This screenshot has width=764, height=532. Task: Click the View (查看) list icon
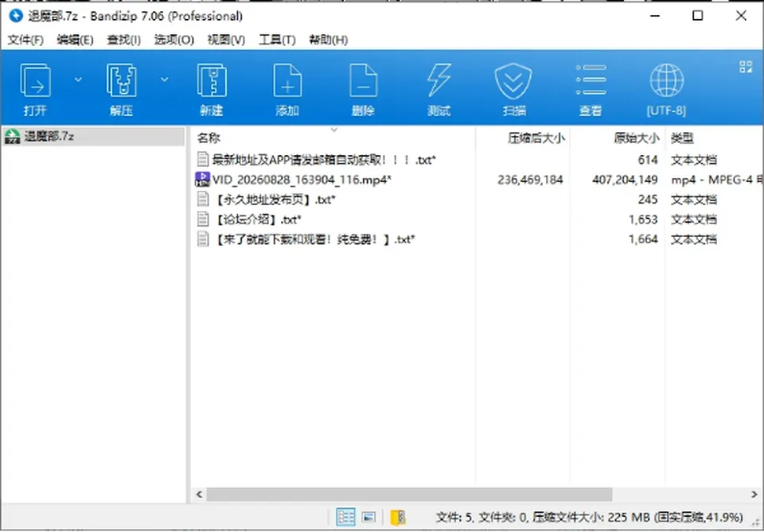tap(591, 80)
